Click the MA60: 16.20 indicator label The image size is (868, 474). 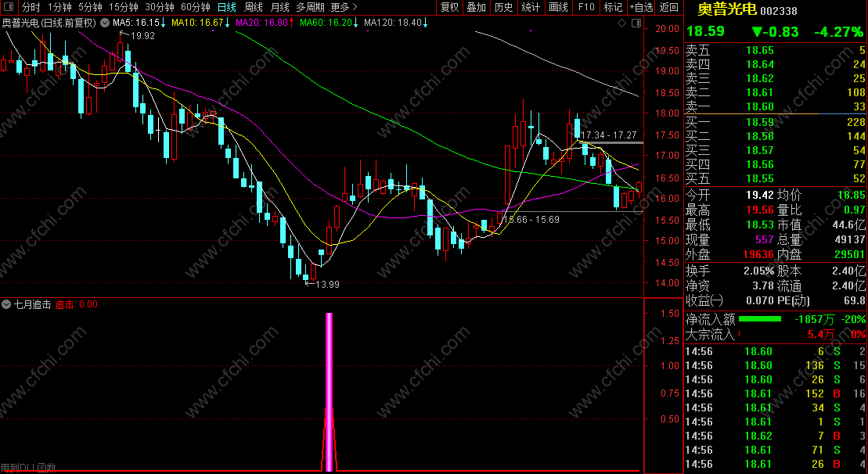pos(329,23)
